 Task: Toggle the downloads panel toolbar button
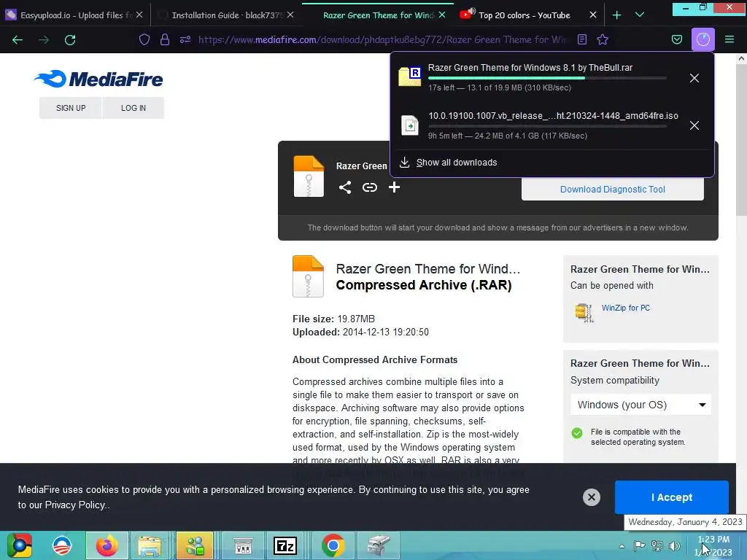point(703,39)
